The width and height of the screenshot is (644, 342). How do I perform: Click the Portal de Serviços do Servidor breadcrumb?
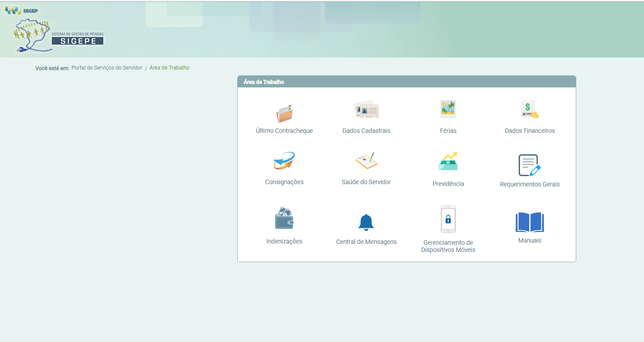click(107, 68)
